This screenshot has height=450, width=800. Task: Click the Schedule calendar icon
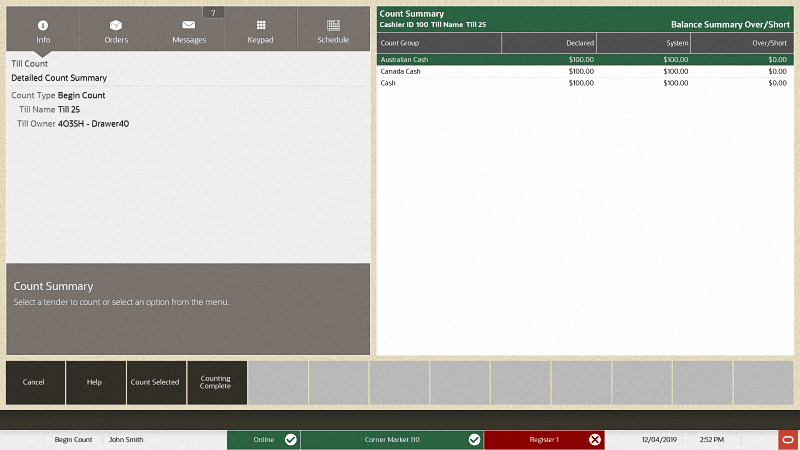point(333,25)
